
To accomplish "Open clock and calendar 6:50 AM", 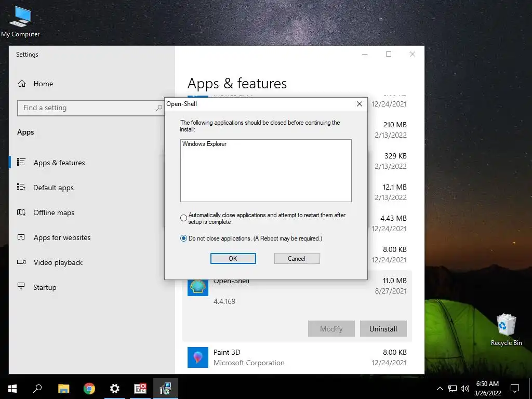I will pyautogui.click(x=487, y=389).
